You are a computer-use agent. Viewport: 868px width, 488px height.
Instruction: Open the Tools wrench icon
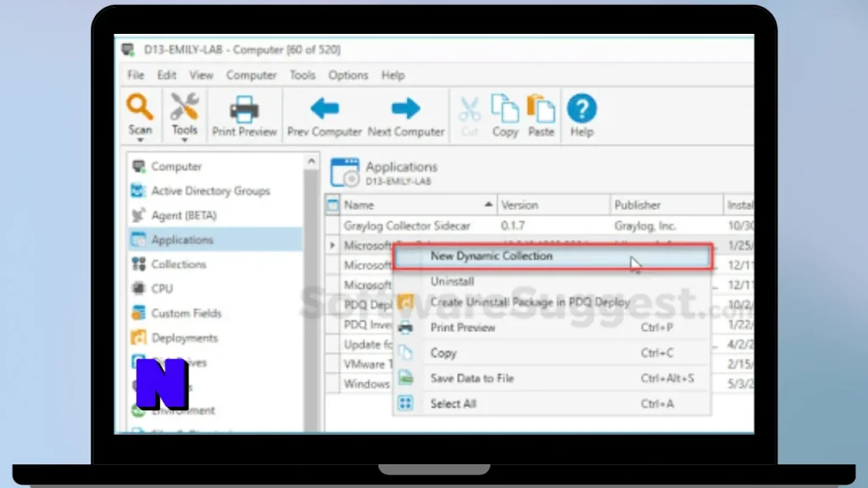[x=184, y=107]
